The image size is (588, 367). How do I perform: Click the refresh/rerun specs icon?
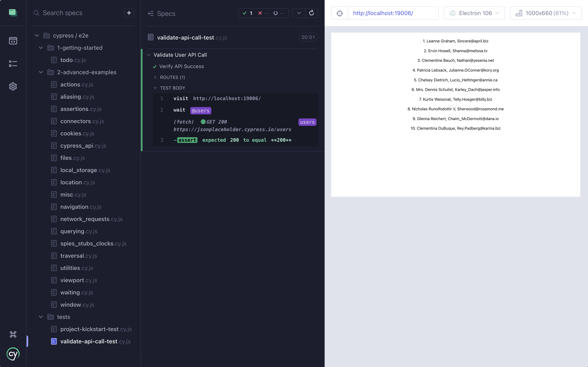[312, 13]
